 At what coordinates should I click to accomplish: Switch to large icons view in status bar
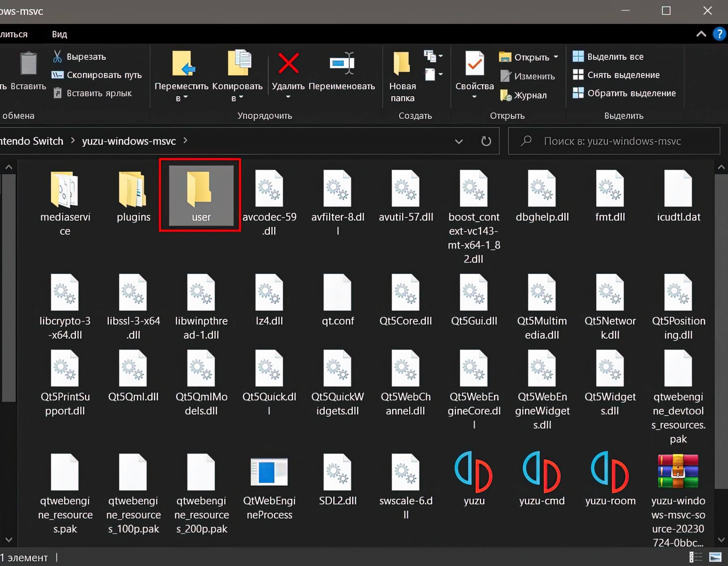(x=715, y=557)
